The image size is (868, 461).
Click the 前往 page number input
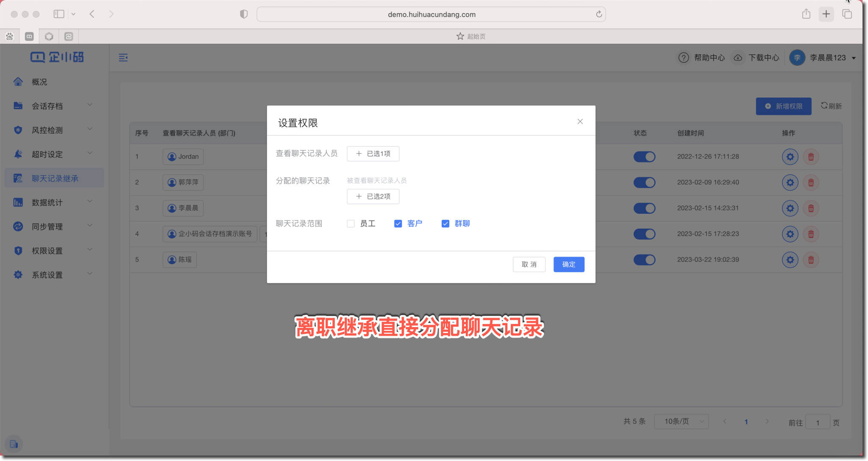(x=818, y=423)
